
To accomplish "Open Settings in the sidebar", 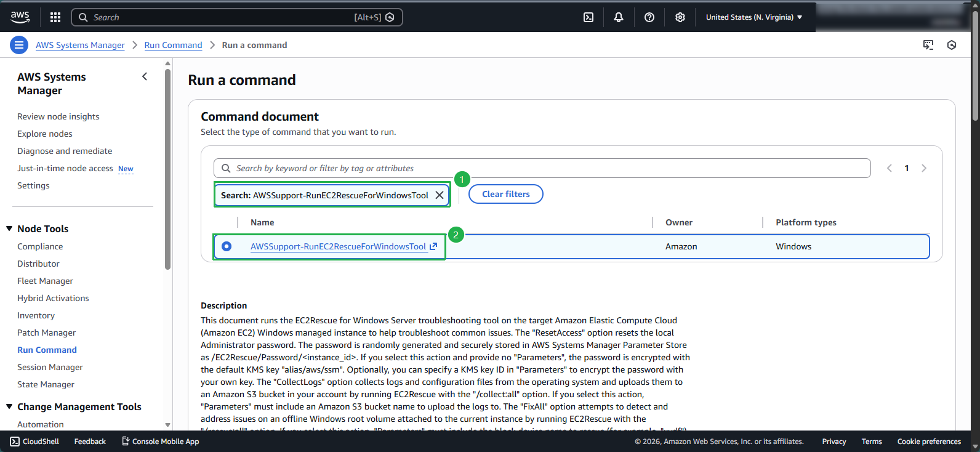I will coord(33,185).
